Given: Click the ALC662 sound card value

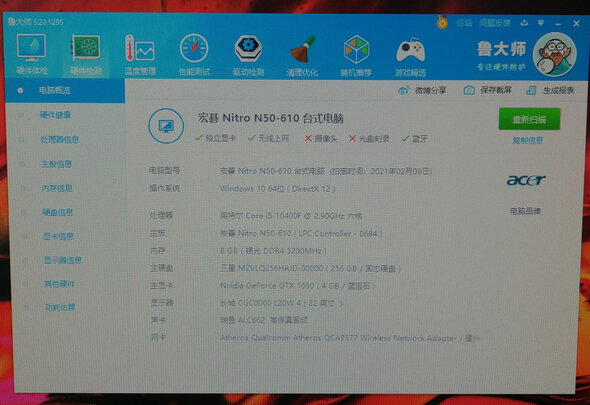Looking at the screenshot, I should coord(263,320).
